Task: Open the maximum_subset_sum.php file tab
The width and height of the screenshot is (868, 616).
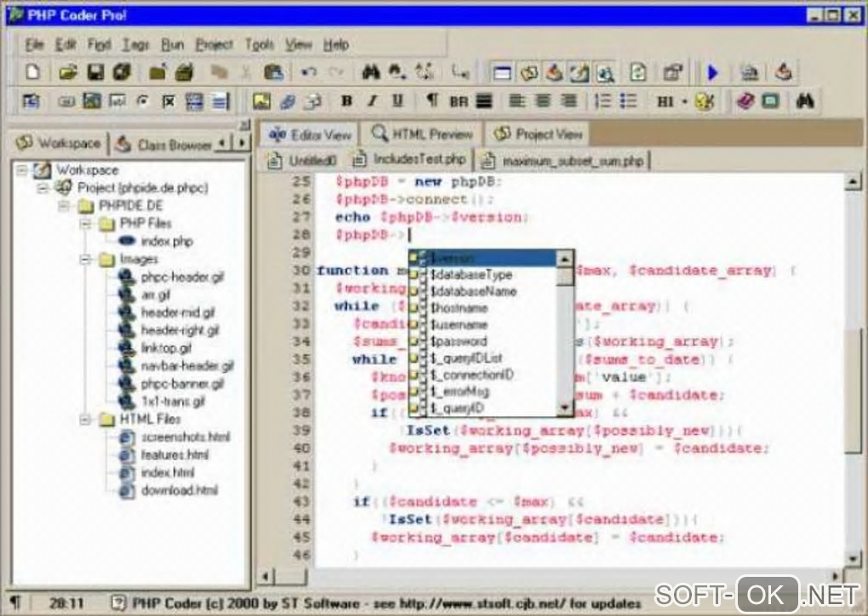Action: (x=564, y=161)
